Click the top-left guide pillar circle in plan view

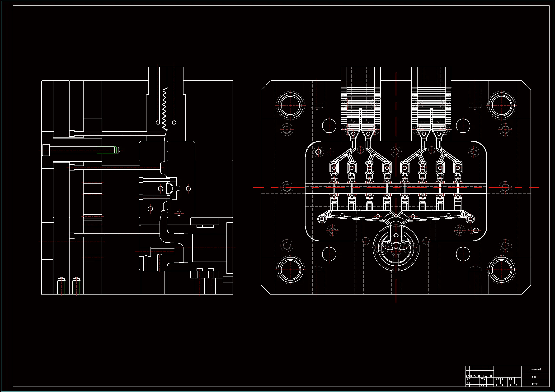290,105
